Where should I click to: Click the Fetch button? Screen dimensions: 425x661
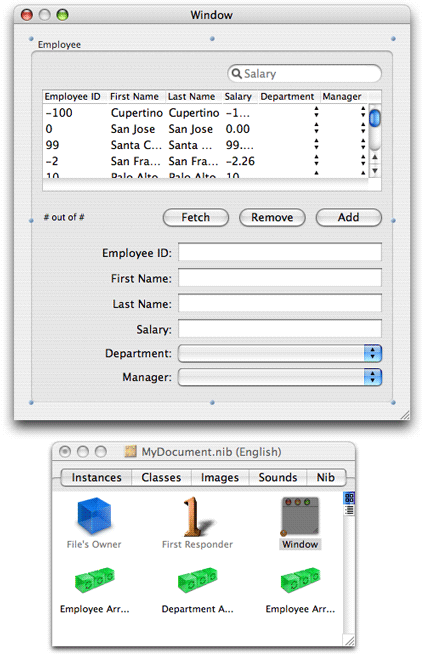pyautogui.click(x=196, y=218)
